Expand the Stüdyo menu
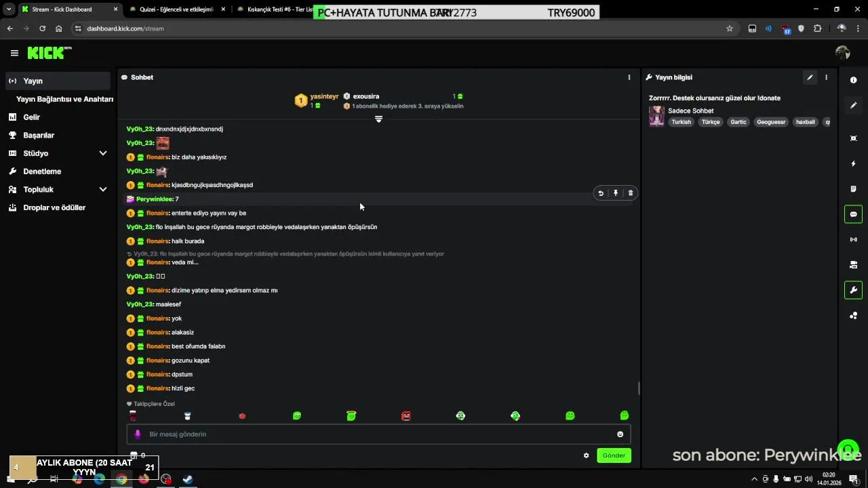The height and width of the screenshot is (488, 868). (x=103, y=153)
